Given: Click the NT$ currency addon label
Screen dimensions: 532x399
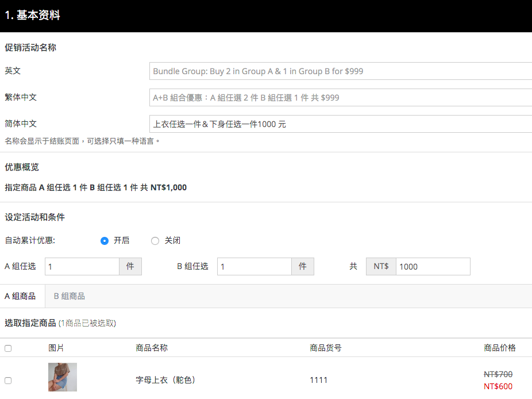Looking at the screenshot, I should point(381,267).
